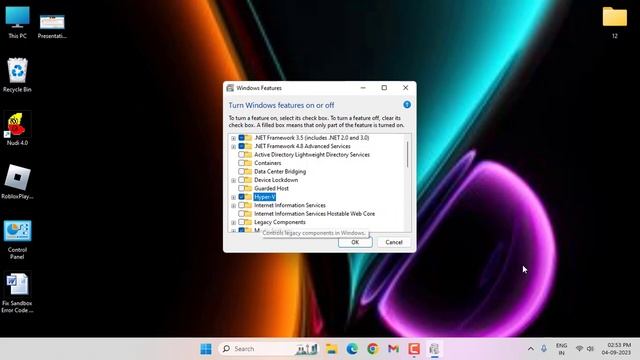Enable the Containers checkbox
The width and height of the screenshot is (640, 360).
(x=242, y=163)
